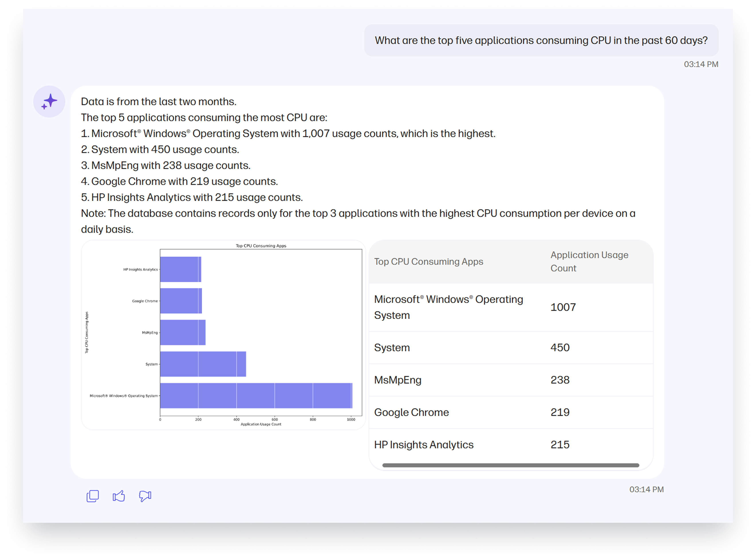Select Microsoft Windows Operating System table cell

449,307
